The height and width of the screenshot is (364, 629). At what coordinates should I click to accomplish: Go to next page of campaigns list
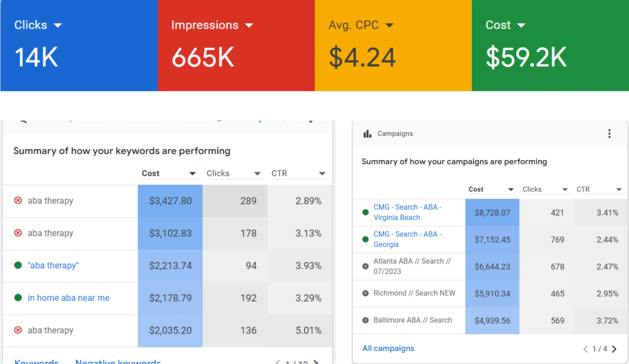click(x=614, y=349)
